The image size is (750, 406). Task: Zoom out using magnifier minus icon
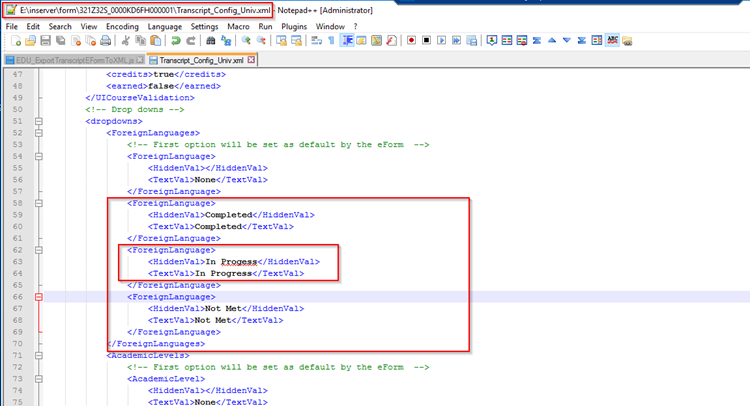(261, 41)
